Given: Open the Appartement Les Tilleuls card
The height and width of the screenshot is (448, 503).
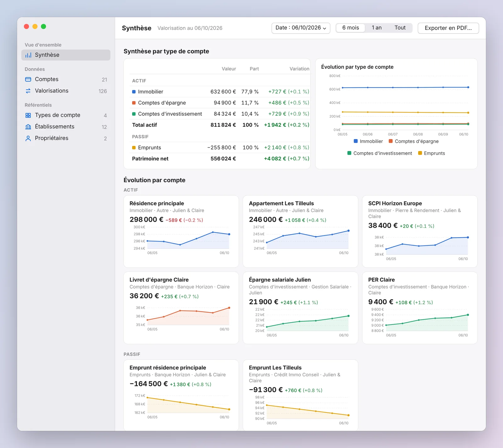Looking at the screenshot, I should (301, 232).
